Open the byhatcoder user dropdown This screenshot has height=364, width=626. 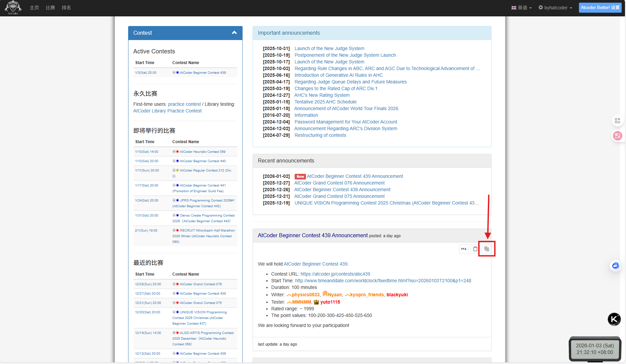coord(555,8)
